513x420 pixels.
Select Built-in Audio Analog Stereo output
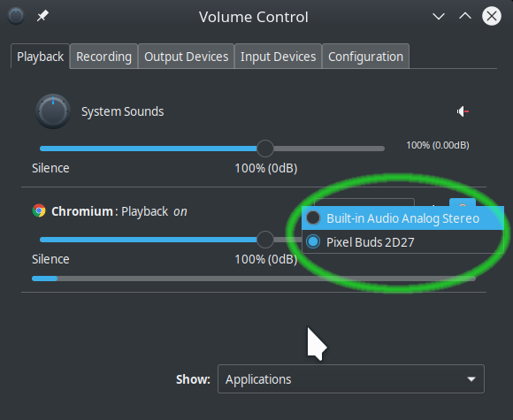tap(402, 218)
